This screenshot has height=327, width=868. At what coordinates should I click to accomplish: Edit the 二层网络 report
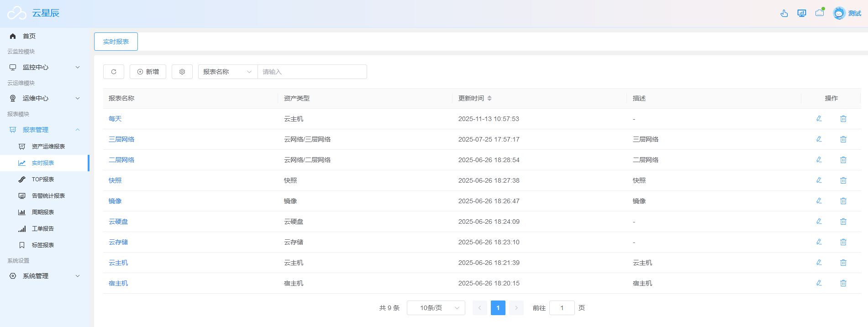pos(819,160)
